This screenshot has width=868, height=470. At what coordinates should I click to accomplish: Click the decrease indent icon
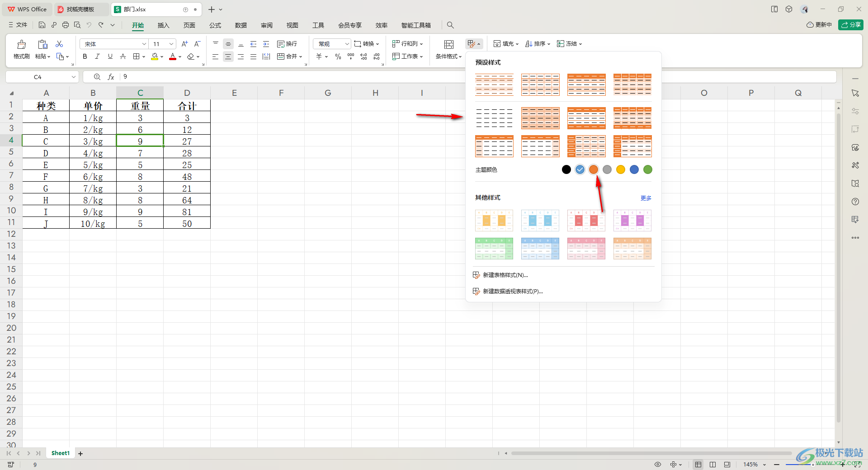tap(254, 44)
